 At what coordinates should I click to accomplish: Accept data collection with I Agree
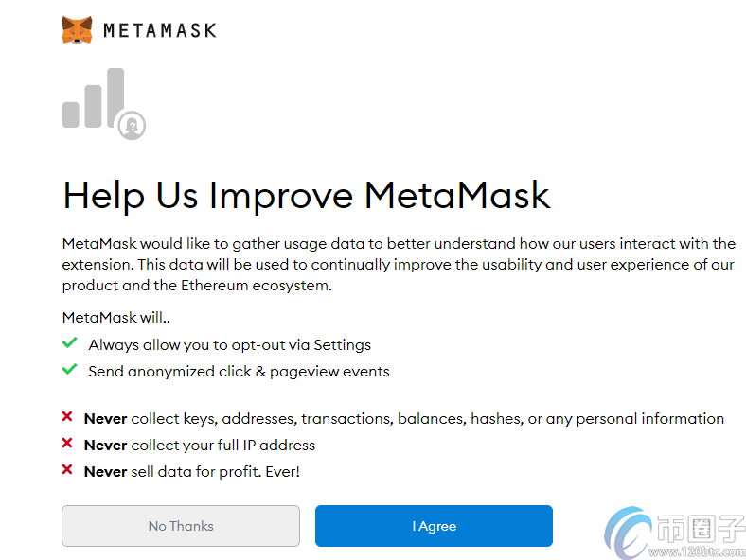tap(434, 526)
